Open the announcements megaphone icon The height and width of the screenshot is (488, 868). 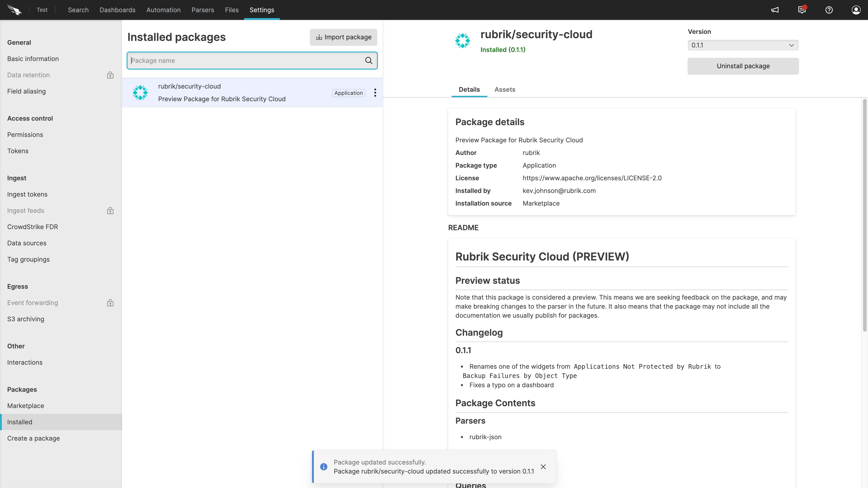pyautogui.click(x=775, y=10)
